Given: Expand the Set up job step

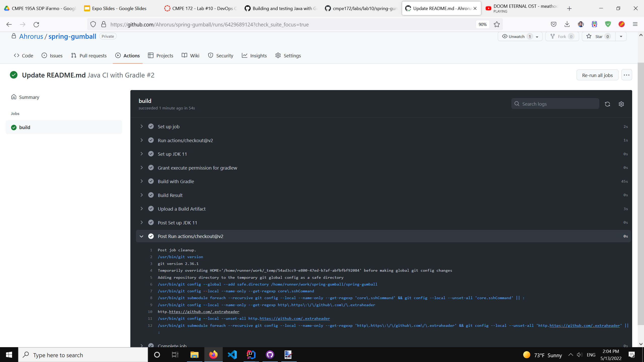Looking at the screenshot, I should click(168, 127).
